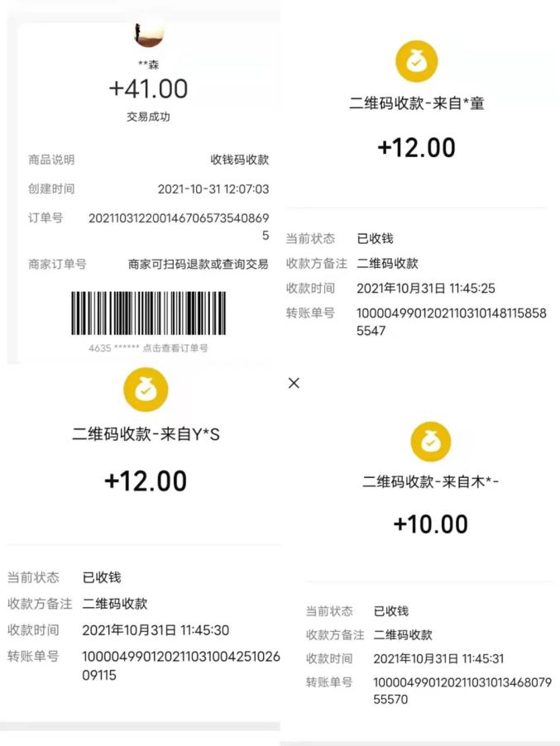Click the profile avatar above **森
560x746 pixels.
(148, 33)
